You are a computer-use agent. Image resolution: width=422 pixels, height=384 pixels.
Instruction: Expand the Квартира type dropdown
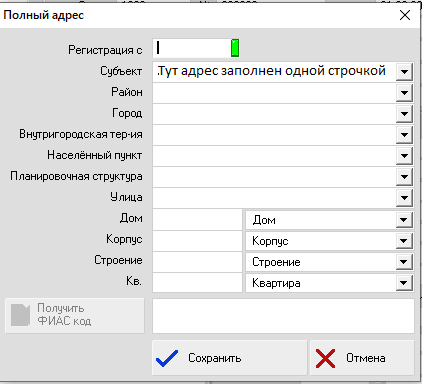(404, 283)
